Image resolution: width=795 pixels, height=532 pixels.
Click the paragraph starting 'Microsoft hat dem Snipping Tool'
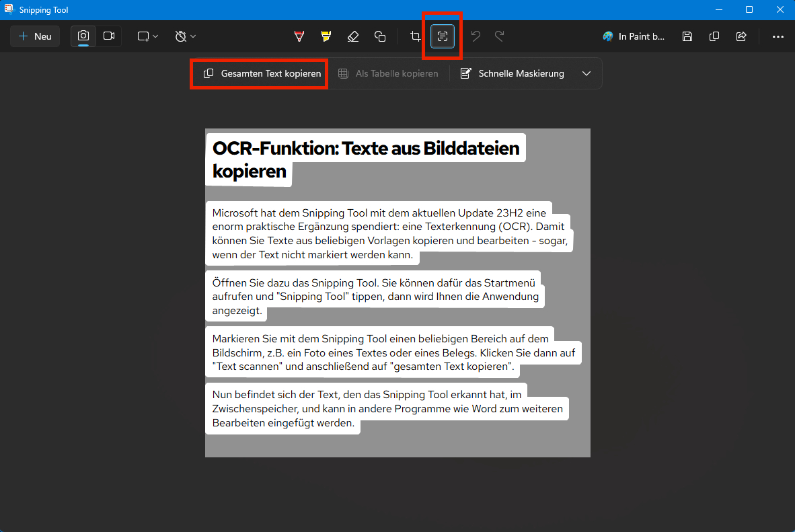coord(390,234)
